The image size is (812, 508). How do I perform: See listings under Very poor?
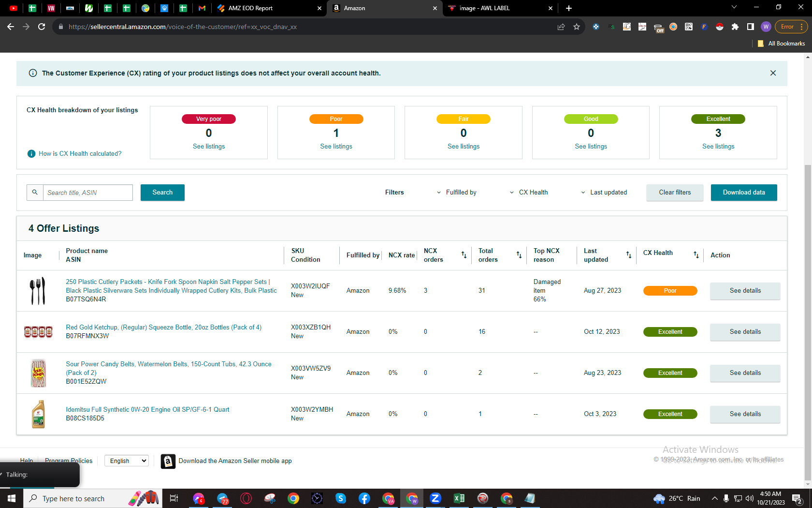click(209, 147)
